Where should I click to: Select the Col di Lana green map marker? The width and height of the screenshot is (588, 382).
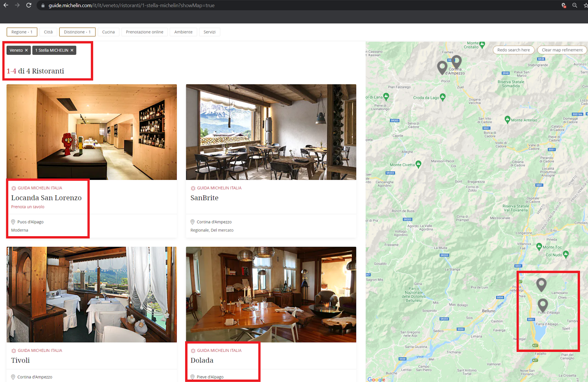[x=386, y=97]
